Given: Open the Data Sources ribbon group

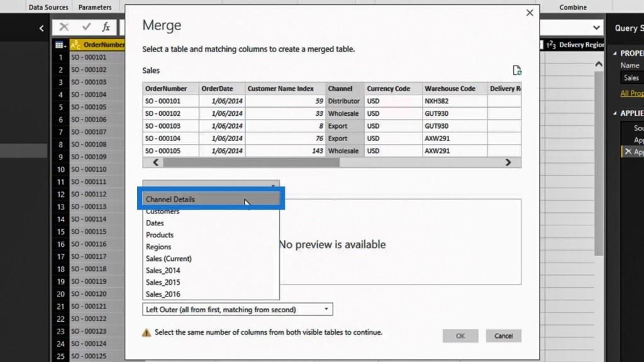Looking at the screenshot, I should pyautogui.click(x=48, y=7).
